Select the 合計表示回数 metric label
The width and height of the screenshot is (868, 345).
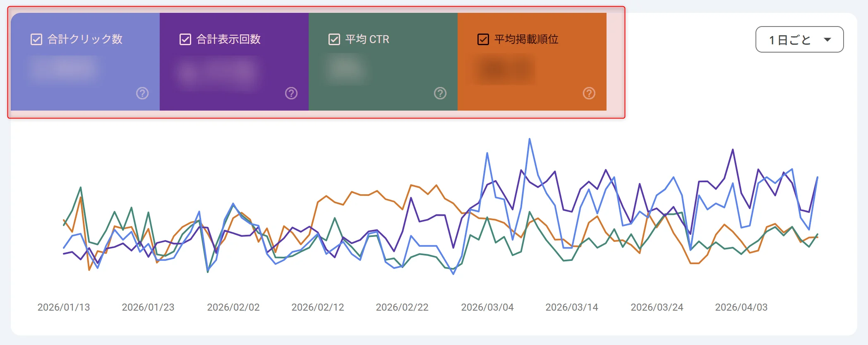[x=228, y=39]
